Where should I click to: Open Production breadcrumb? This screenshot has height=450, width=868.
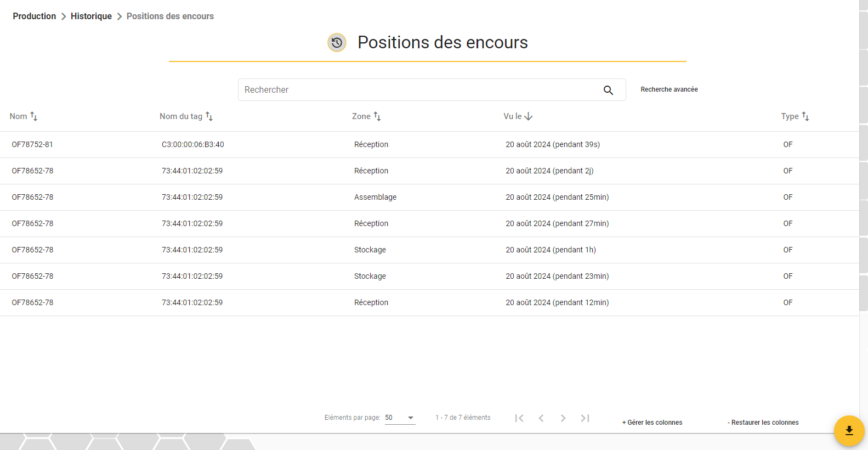pyautogui.click(x=35, y=16)
